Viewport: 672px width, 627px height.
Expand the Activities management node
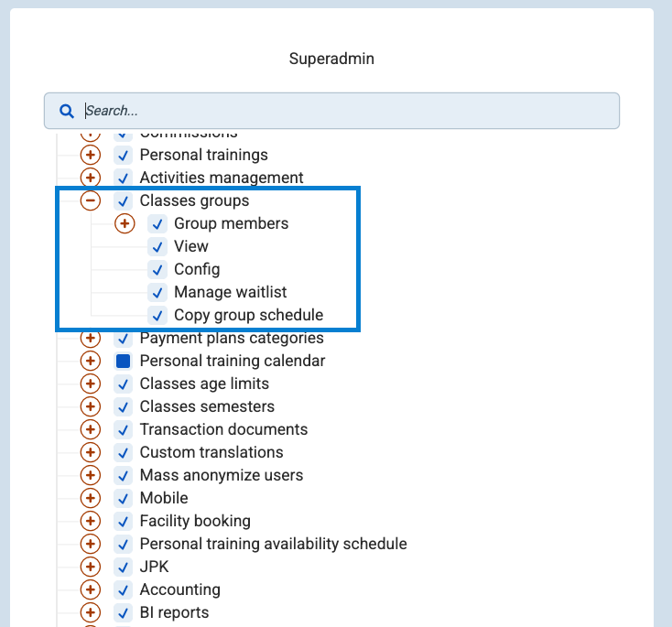tap(91, 178)
